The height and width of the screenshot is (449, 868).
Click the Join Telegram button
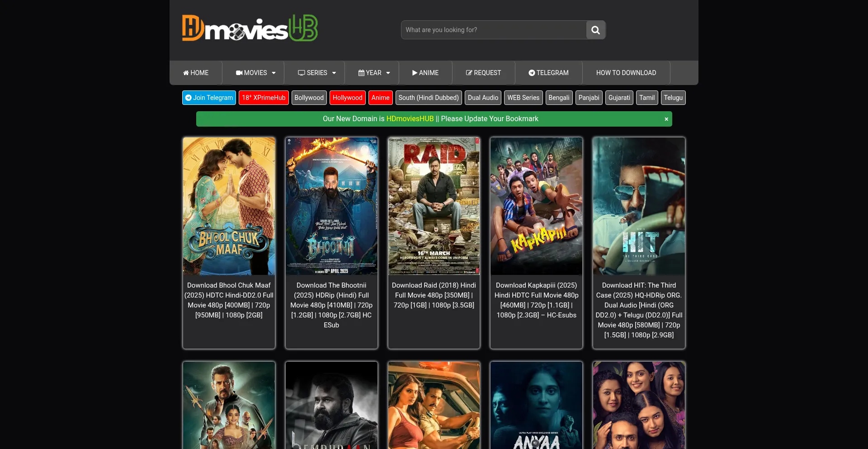(209, 98)
